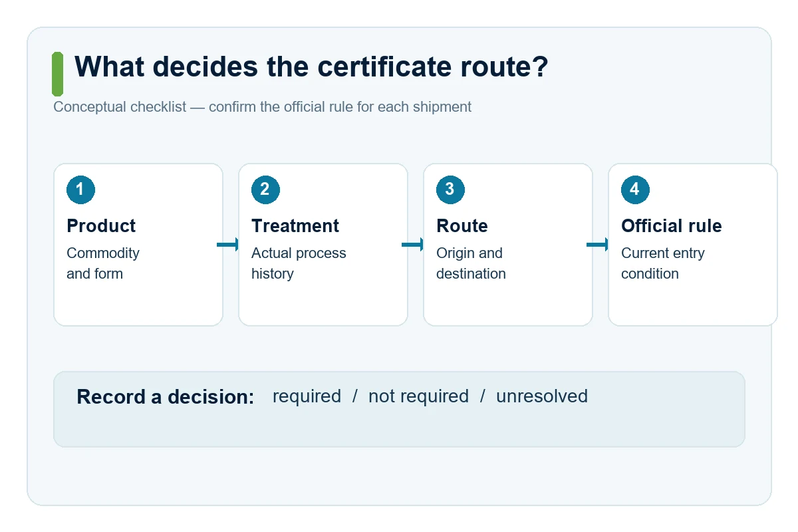The height and width of the screenshot is (532, 798).
Task: Select the "not required" decision option
Action: point(418,396)
